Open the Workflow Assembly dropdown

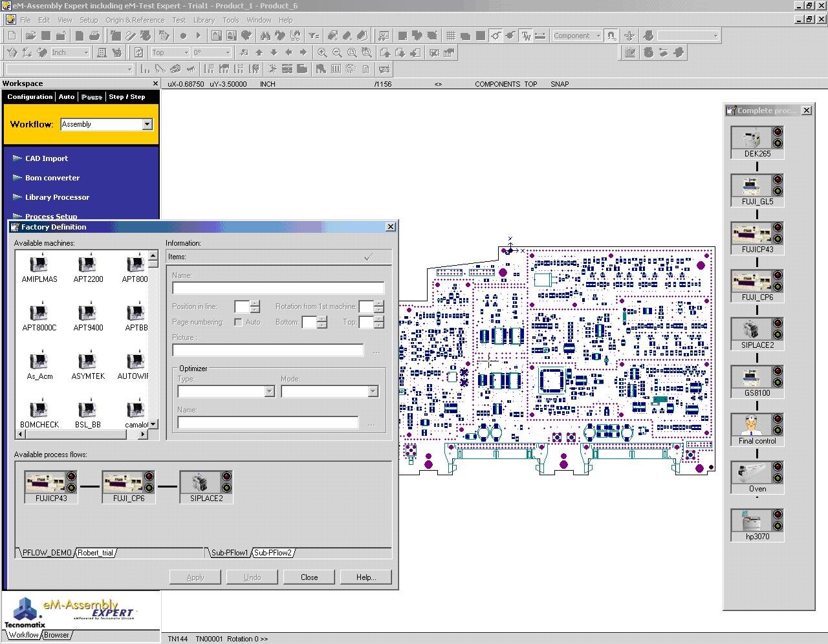pyautogui.click(x=147, y=124)
